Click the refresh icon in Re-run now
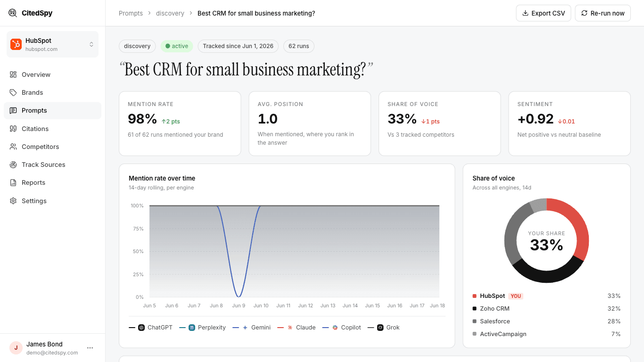The width and height of the screenshot is (644, 362). (585, 13)
